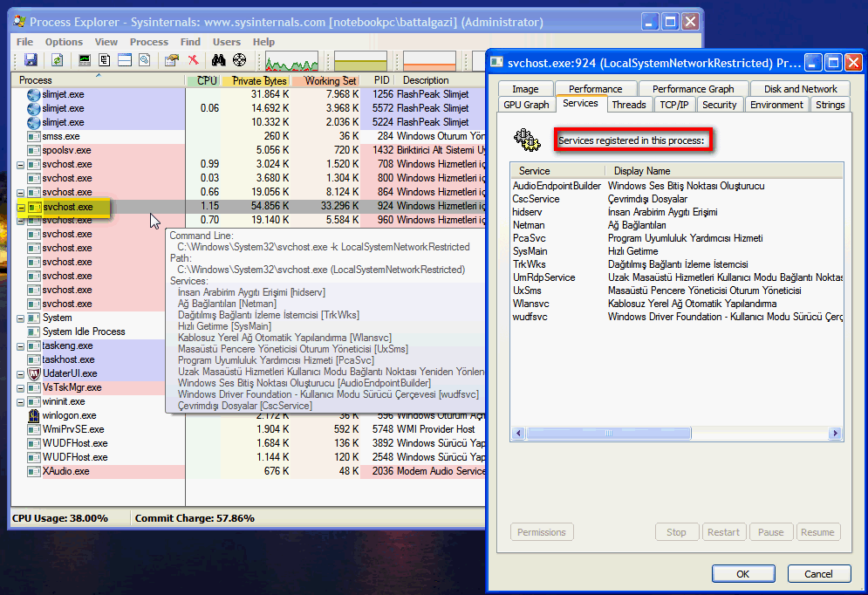Image resolution: width=868 pixels, height=595 pixels.
Task: Select the Wlansvc service row
Action: click(677, 304)
